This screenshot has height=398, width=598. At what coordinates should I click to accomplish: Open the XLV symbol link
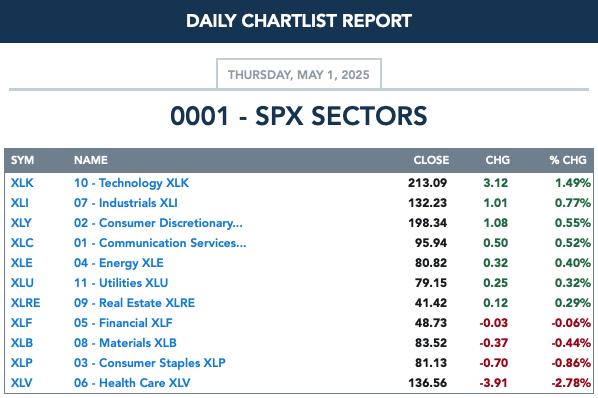(x=21, y=383)
